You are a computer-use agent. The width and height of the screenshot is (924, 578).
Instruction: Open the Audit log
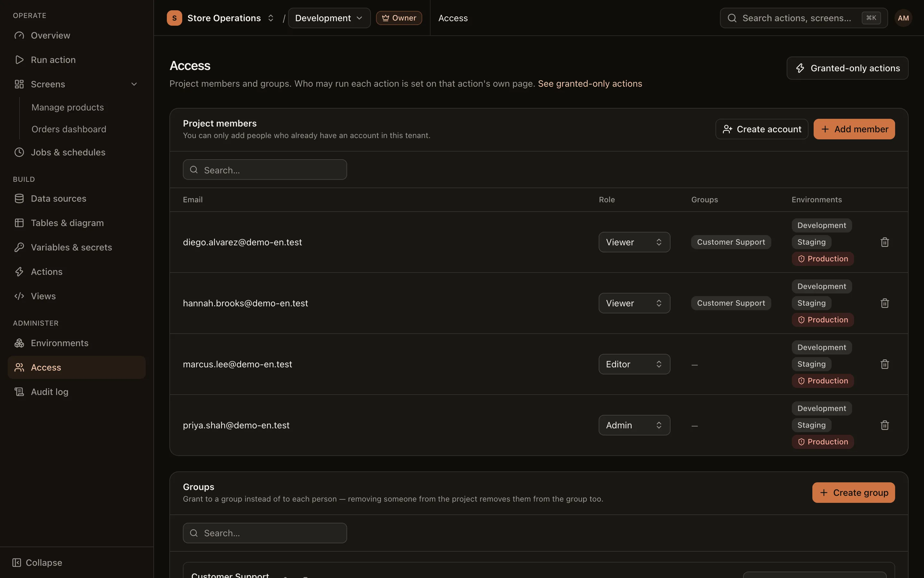[76, 392]
